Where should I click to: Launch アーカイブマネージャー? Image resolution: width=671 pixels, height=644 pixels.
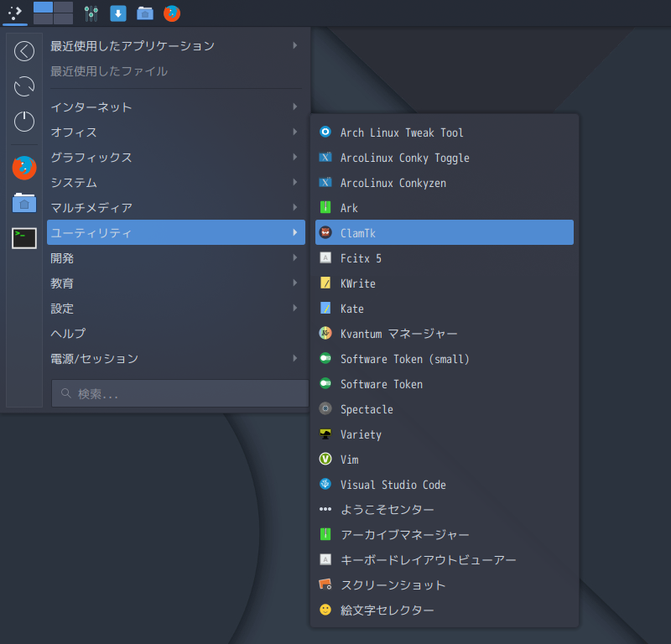pos(445,534)
